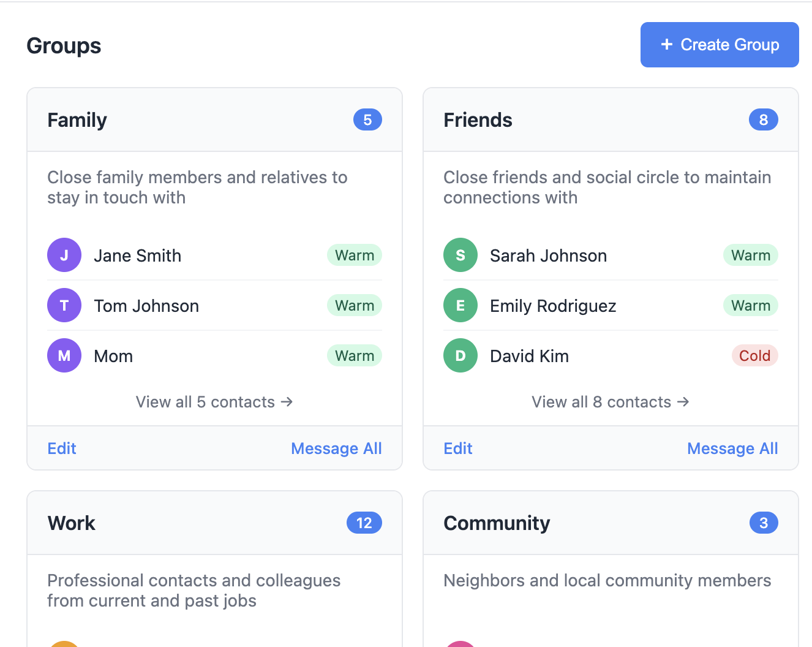Click Jane Smith's Warm status tag
Image resolution: width=812 pixels, height=647 pixels.
point(355,255)
